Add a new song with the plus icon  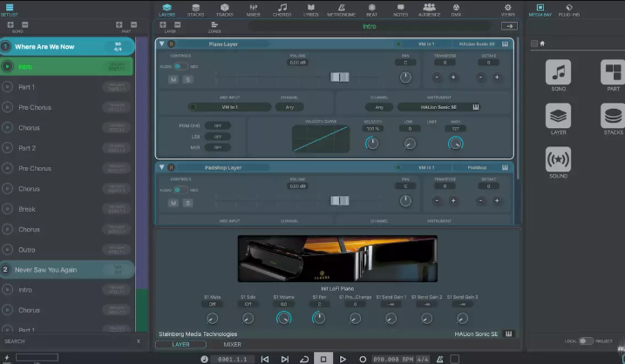coord(10,24)
